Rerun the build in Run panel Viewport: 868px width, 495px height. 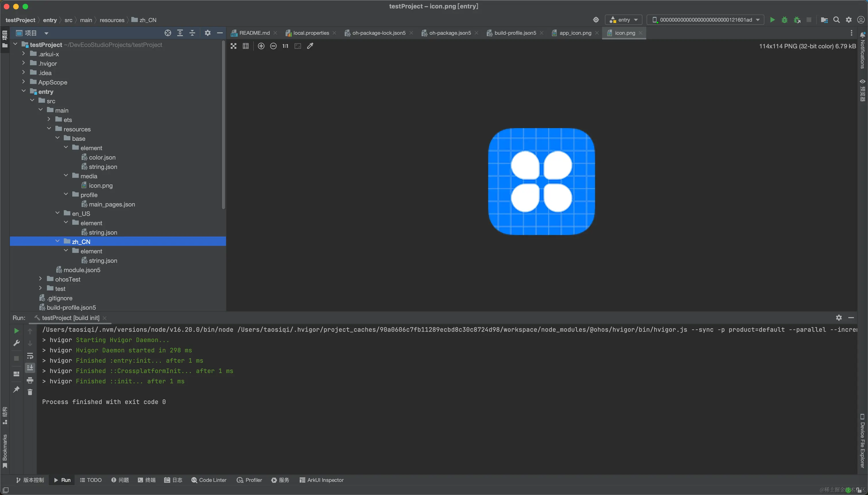click(16, 331)
